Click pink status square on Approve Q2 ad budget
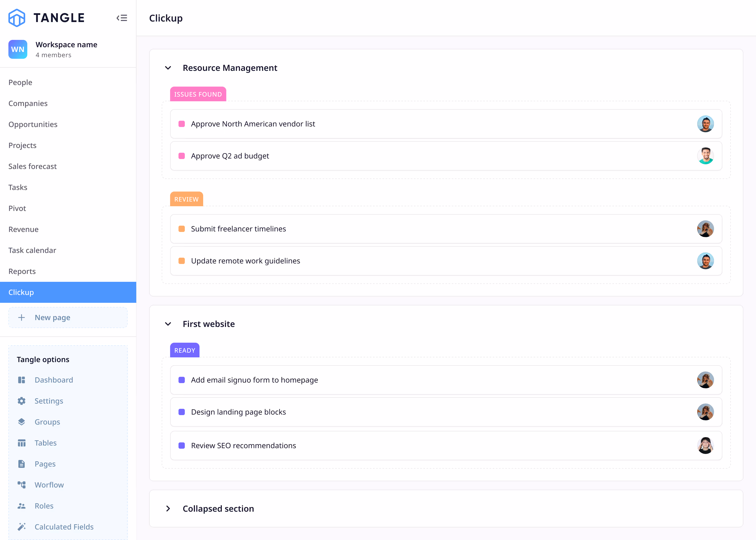Screen dimensions: 756x540 click(x=182, y=156)
